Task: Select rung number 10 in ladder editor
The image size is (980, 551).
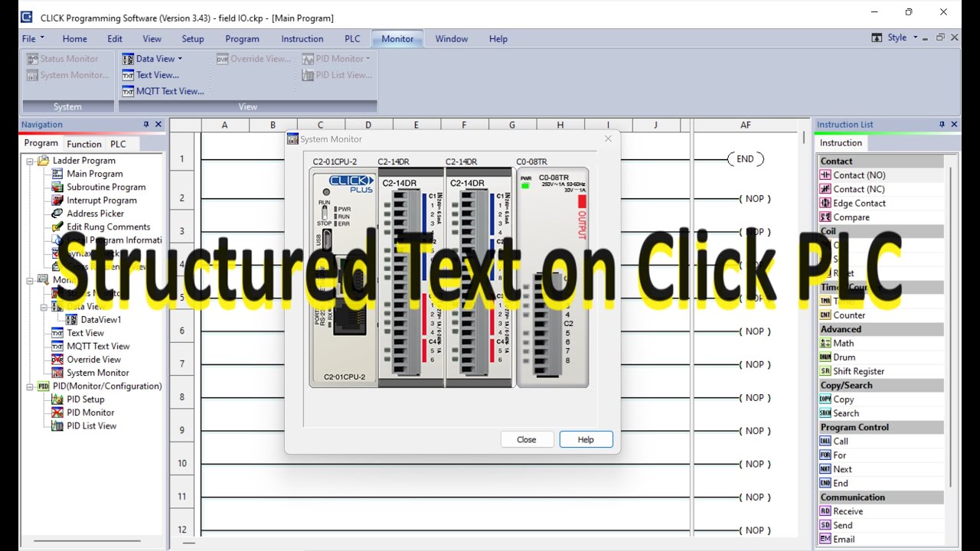Action: click(x=182, y=464)
